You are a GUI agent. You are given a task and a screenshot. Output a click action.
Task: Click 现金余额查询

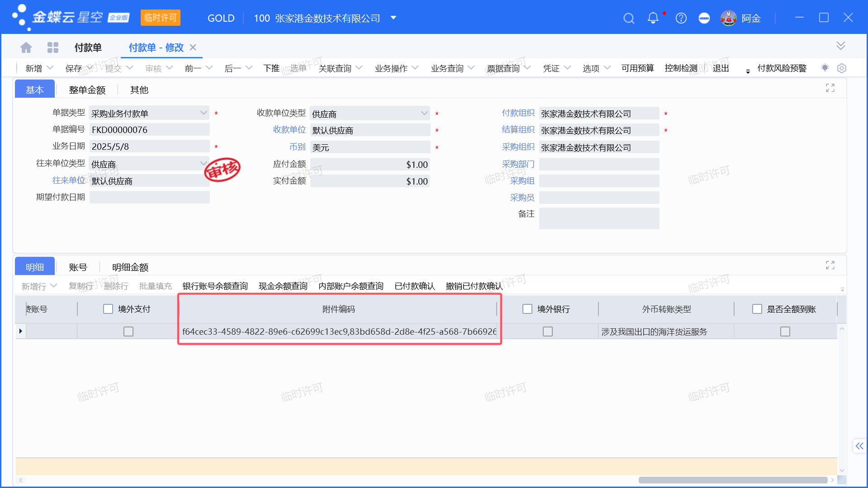[283, 286]
